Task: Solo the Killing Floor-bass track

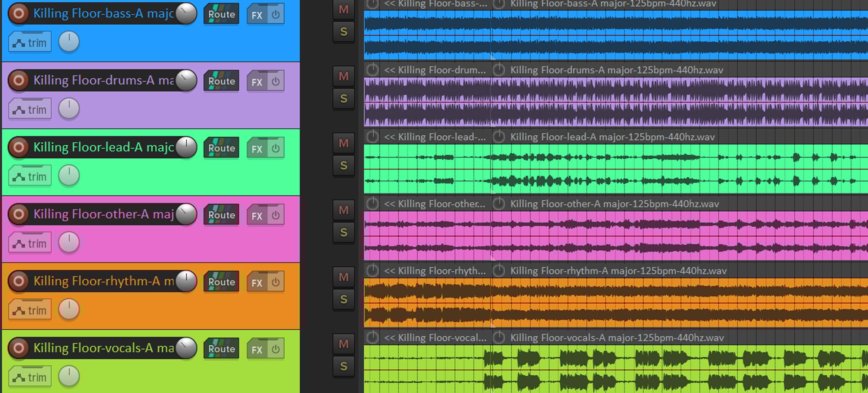Action: pos(344,32)
